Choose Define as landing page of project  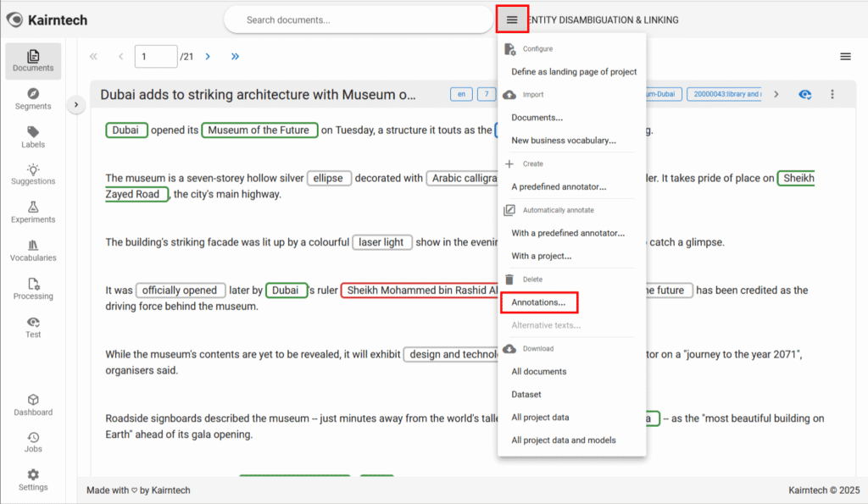point(574,72)
